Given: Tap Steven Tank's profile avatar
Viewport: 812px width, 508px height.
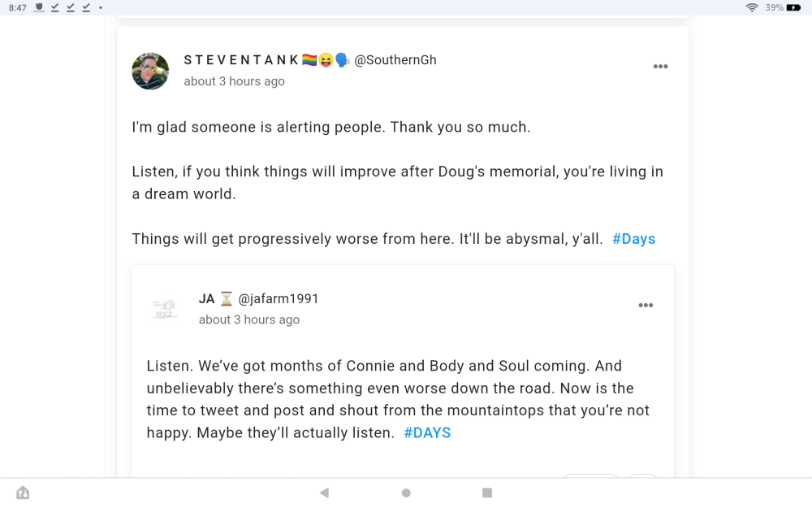Looking at the screenshot, I should pyautogui.click(x=150, y=71).
